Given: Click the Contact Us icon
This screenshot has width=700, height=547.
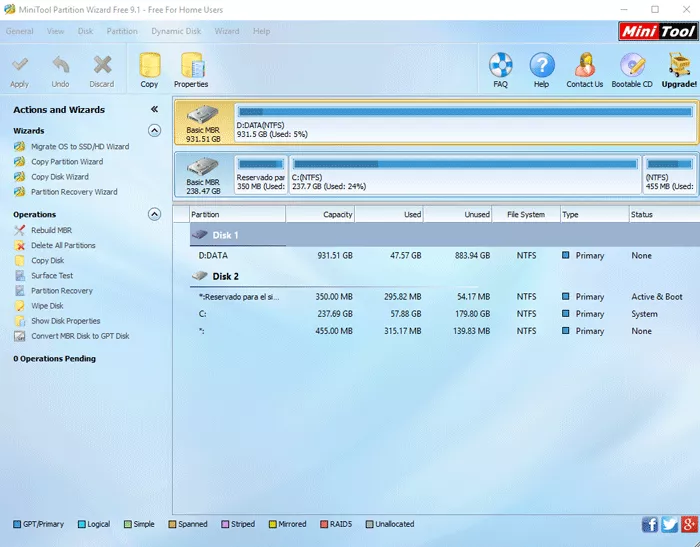Looking at the screenshot, I should click(585, 65).
